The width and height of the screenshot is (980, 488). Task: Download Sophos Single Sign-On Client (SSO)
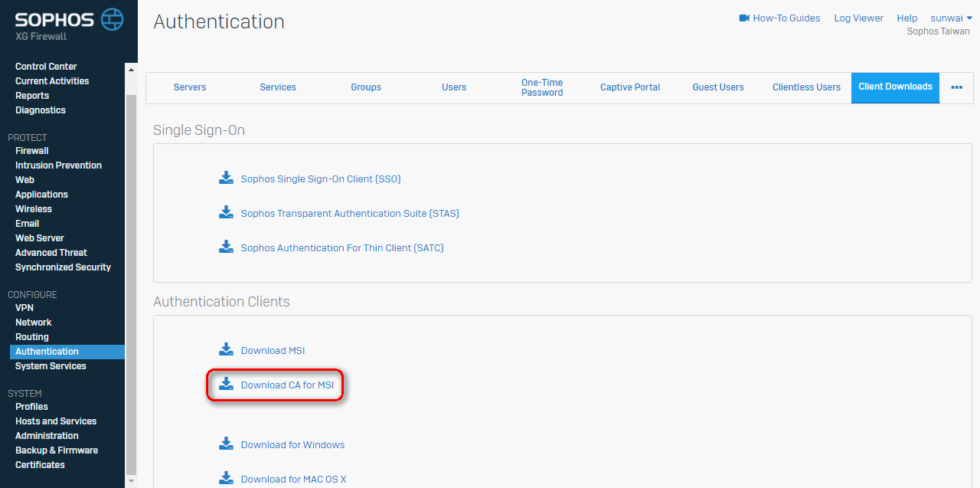(x=321, y=179)
